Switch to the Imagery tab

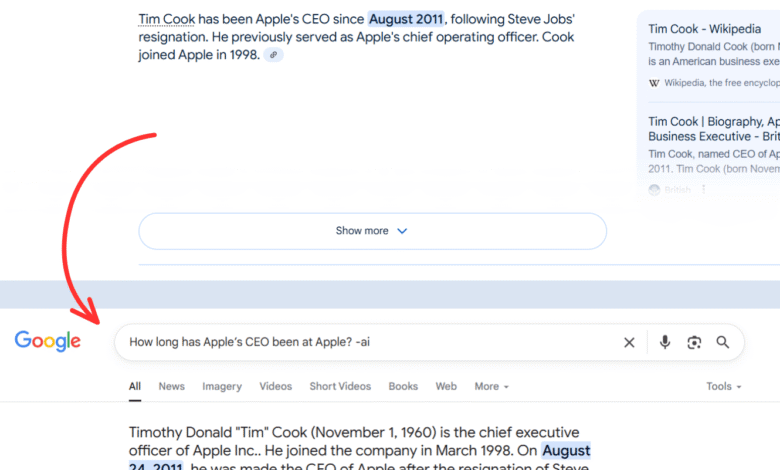point(222,386)
